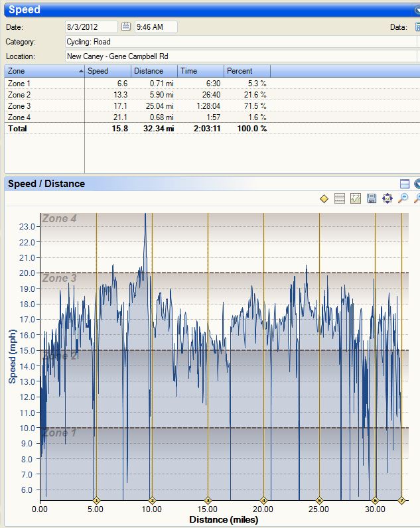Click the Distance column header
The width and height of the screenshot is (420, 528).
click(x=154, y=70)
